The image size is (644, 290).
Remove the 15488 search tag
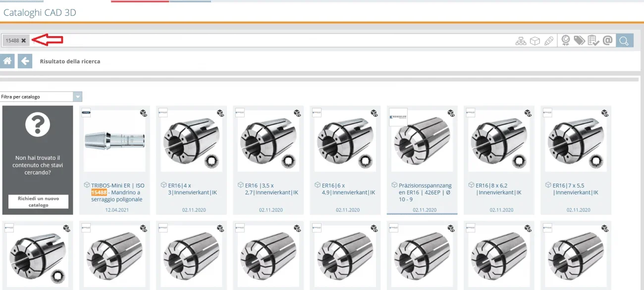pos(24,41)
